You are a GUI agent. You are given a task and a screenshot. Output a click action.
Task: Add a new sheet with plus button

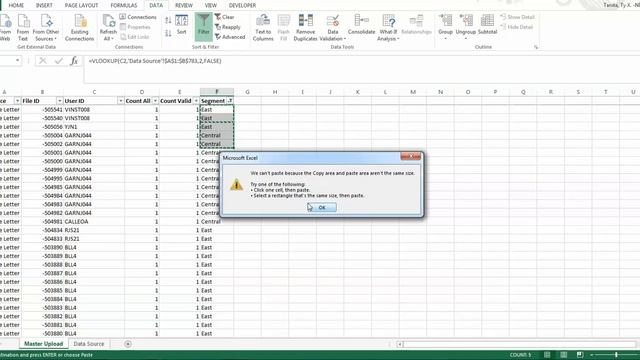click(x=128, y=344)
